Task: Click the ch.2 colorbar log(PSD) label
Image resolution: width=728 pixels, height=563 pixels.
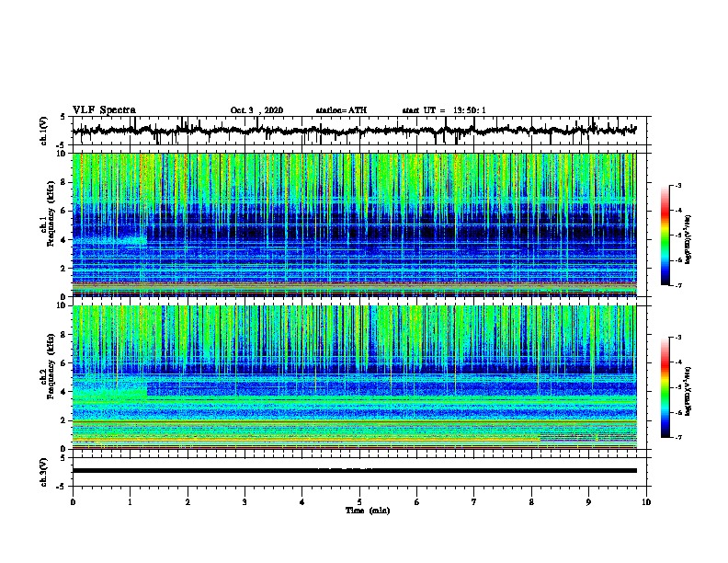Action: (688, 391)
